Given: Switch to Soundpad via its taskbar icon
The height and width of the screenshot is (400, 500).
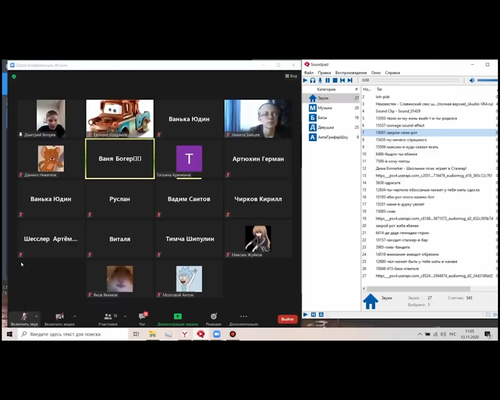Looking at the screenshot, I should (x=201, y=334).
